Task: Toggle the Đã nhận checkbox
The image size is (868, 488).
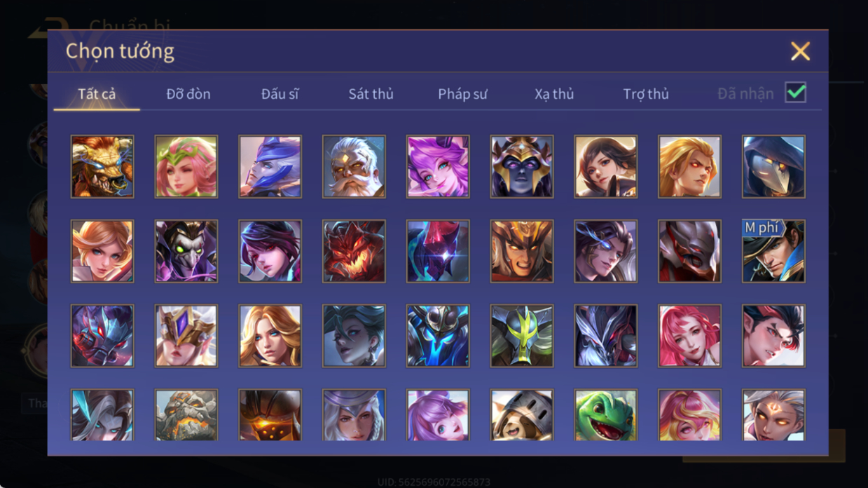Action: click(795, 93)
